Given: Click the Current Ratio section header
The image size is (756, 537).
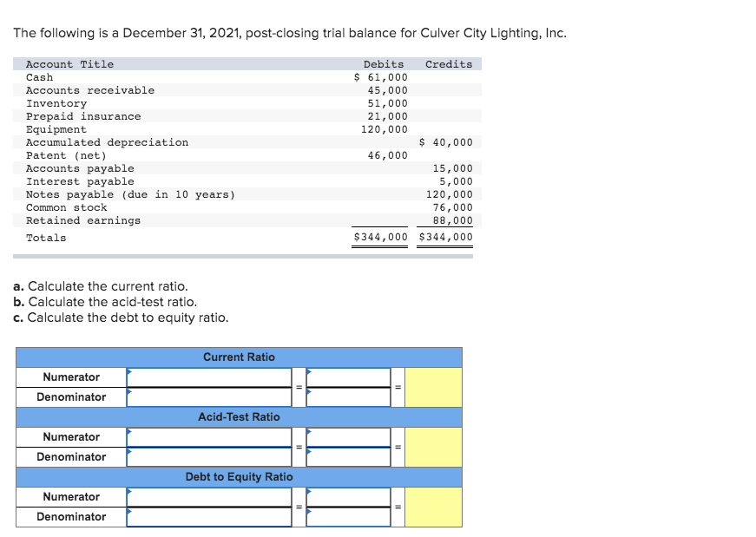Looking at the screenshot, I should point(240,357).
